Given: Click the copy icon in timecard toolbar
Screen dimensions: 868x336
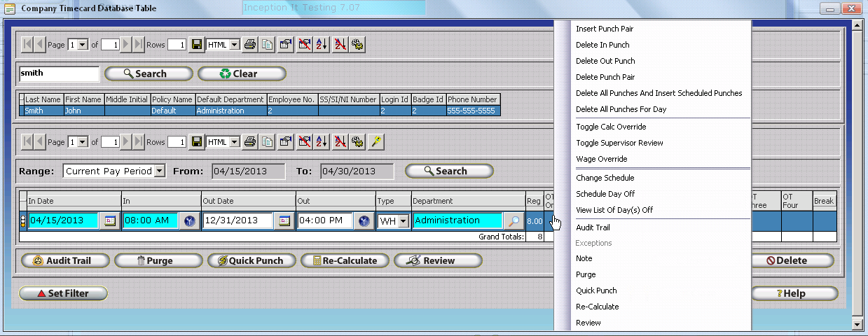Looking at the screenshot, I should 267,142.
